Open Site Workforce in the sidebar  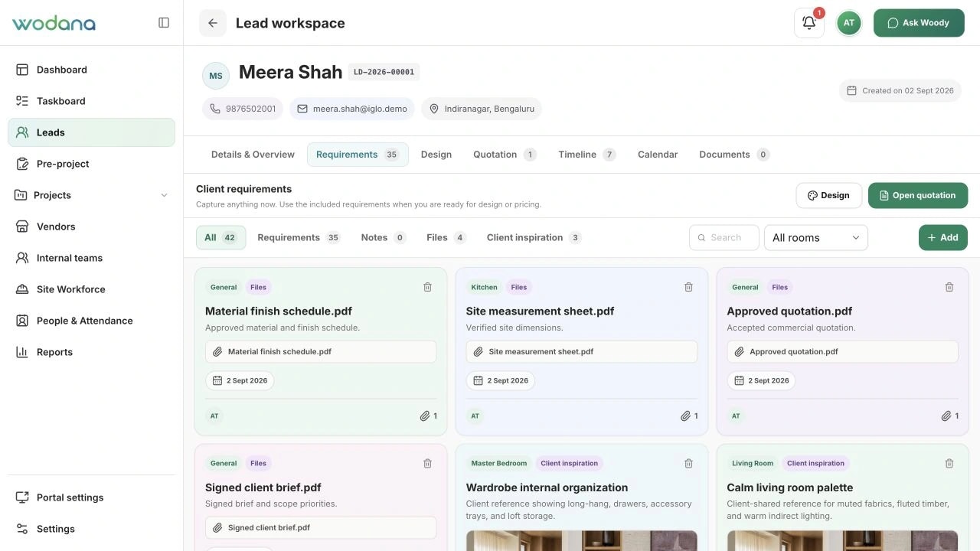tap(91, 289)
